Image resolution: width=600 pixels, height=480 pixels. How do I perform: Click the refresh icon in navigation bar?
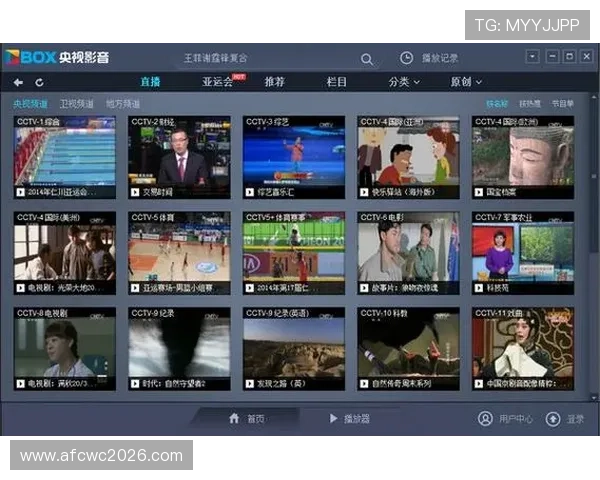39,82
